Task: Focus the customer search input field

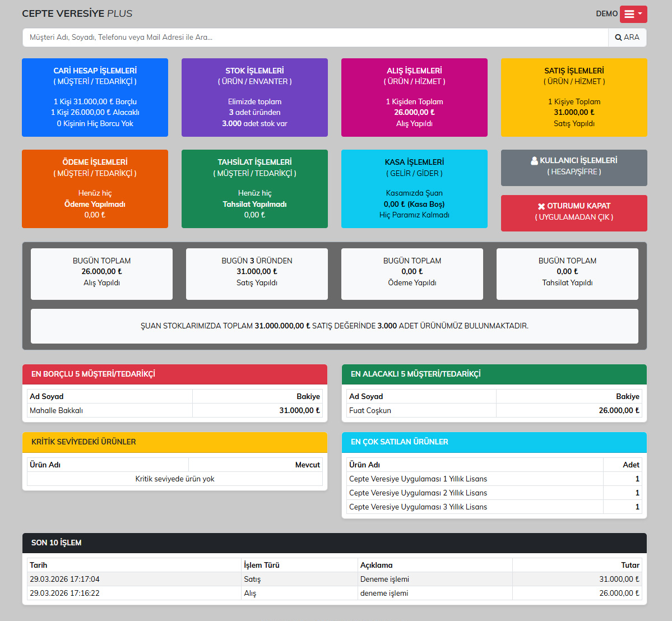Action: click(x=315, y=38)
